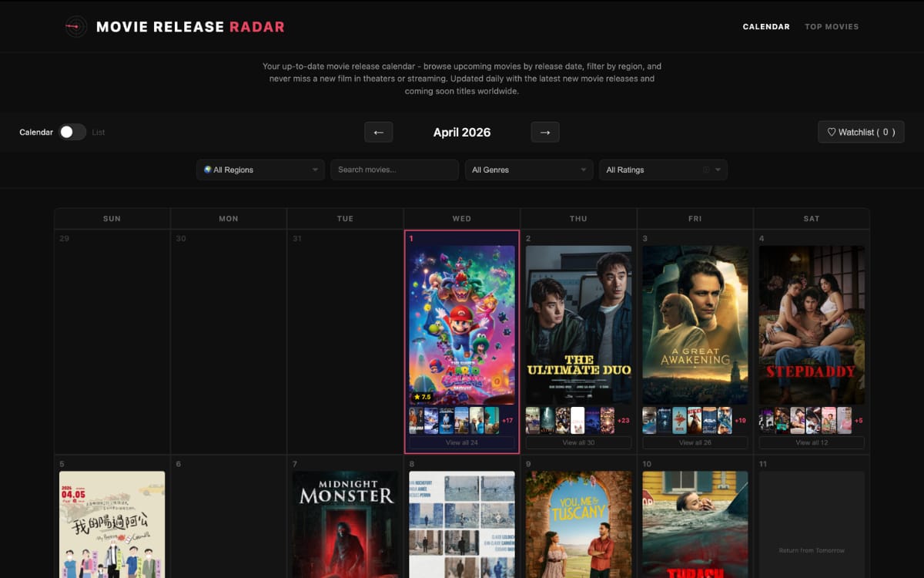Image resolution: width=924 pixels, height=578 pixels.
Task: Expand the All Regions dropdown
Action: point(260,170)
